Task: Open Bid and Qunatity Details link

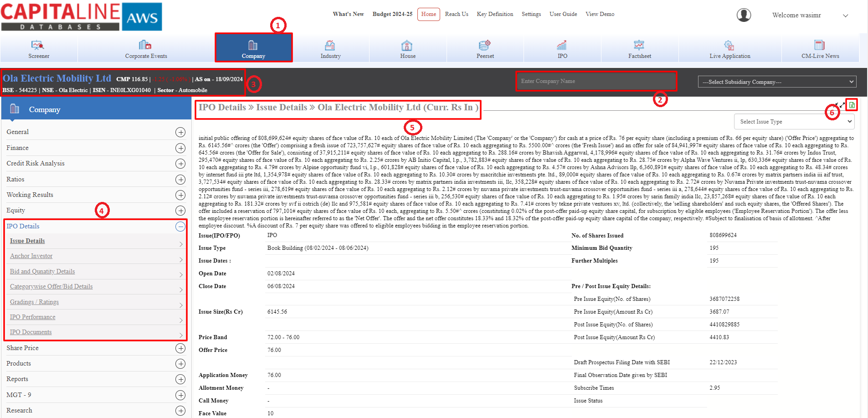Action: 42,271
